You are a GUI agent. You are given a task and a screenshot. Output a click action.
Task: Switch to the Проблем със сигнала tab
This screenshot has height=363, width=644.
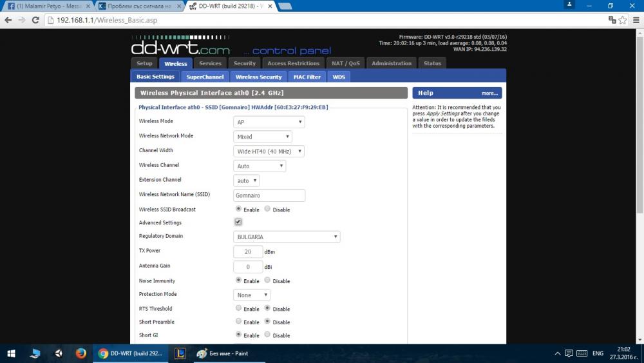[139, 6]
